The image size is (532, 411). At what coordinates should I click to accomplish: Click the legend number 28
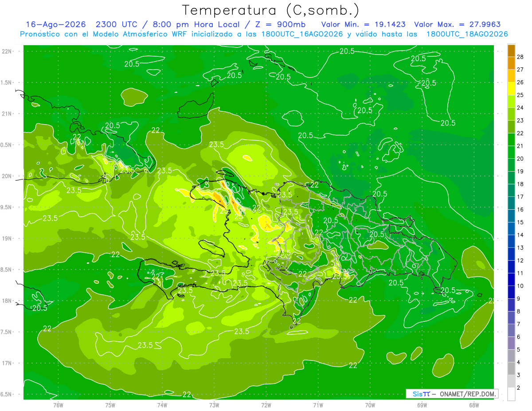coord(520,57)
